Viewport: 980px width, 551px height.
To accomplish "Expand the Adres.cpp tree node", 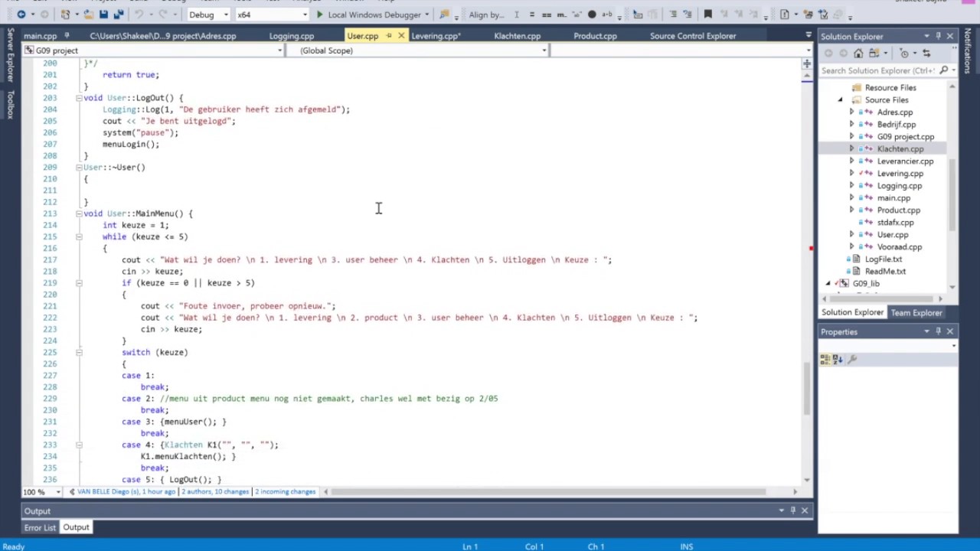I will coord(851,112).
